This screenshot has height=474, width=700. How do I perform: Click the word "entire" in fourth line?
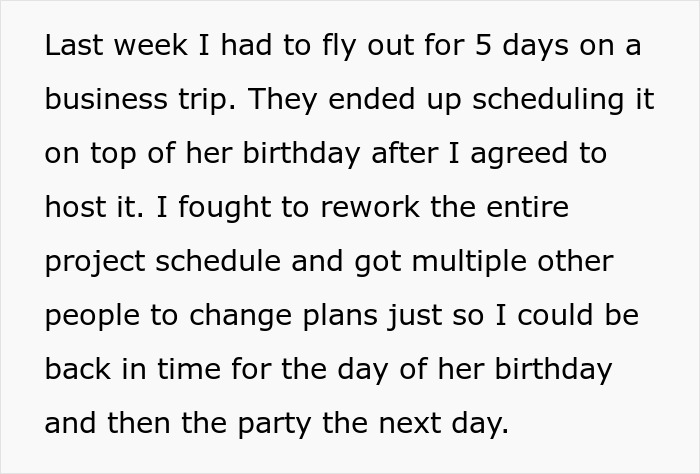coord(527,207)
